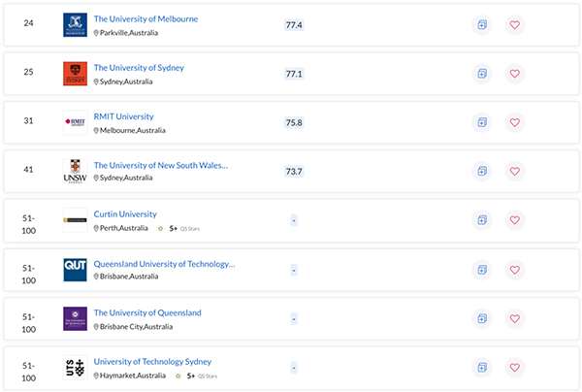This screenshot has height=392, width=582.
Task: Favorite The University of Sydney with heart
Action: point(515,74)
